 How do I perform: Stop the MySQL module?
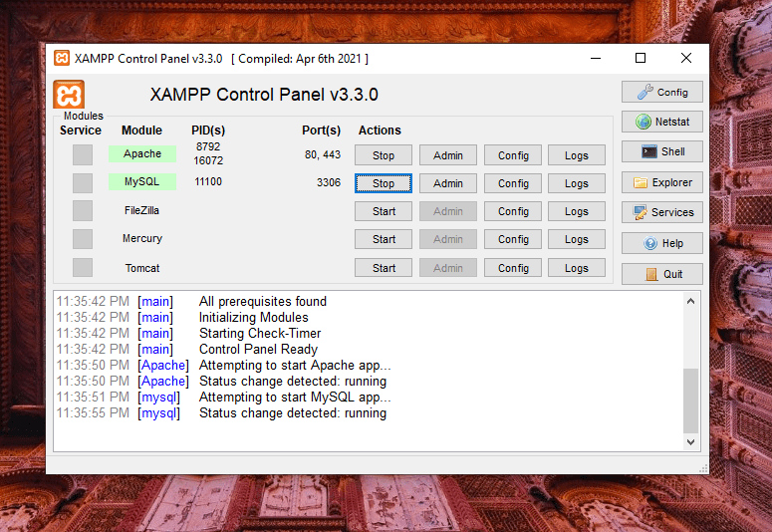coord(384,183)
